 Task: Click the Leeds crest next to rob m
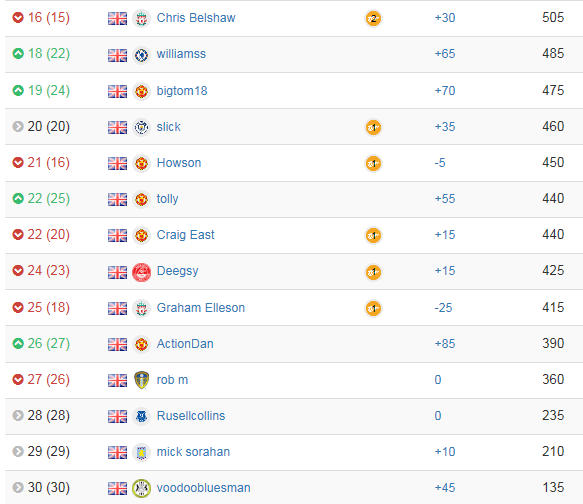coord(141,380)
